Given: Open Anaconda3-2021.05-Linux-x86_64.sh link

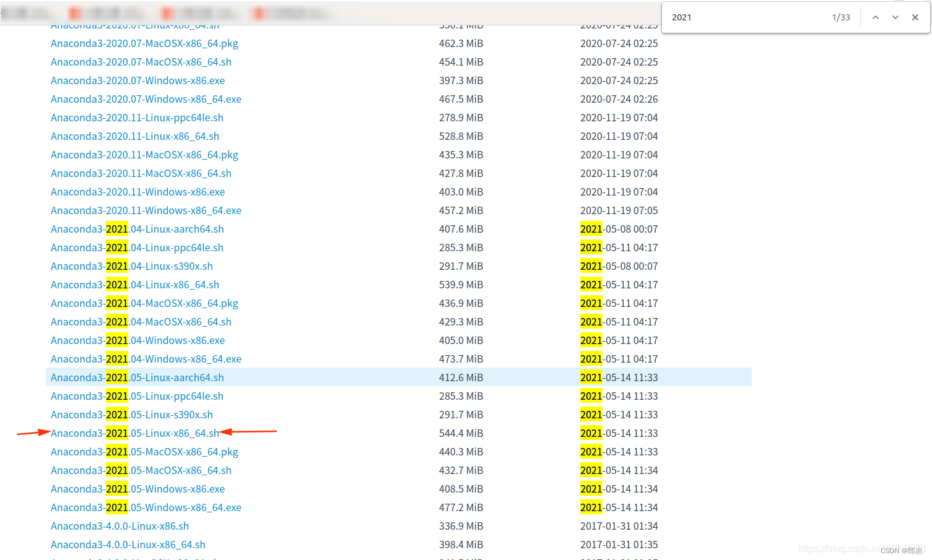Looking at the screenshot, I should coord(135,433).
